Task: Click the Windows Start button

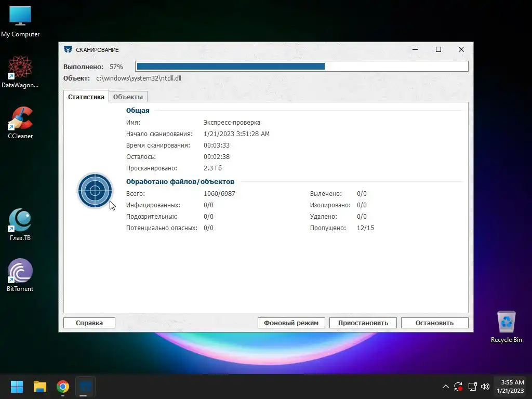Action: (x=17, y=387)
